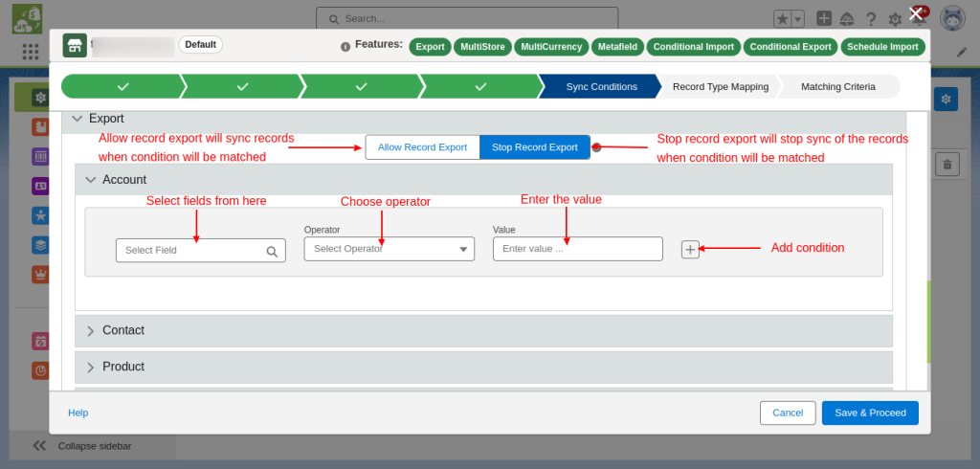Select Allow Record Export option
This screenshot has height=469, width=980.
coord(422,147)
